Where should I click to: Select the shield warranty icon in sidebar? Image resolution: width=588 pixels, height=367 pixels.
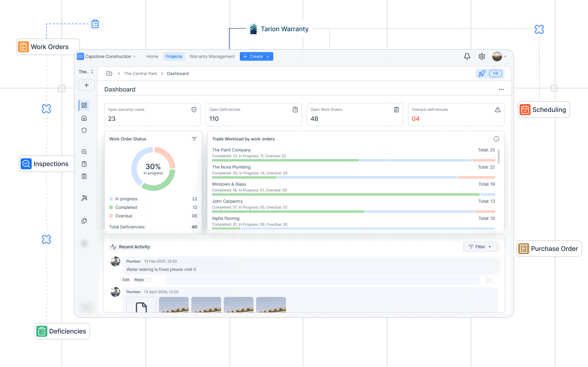(84, 130)
